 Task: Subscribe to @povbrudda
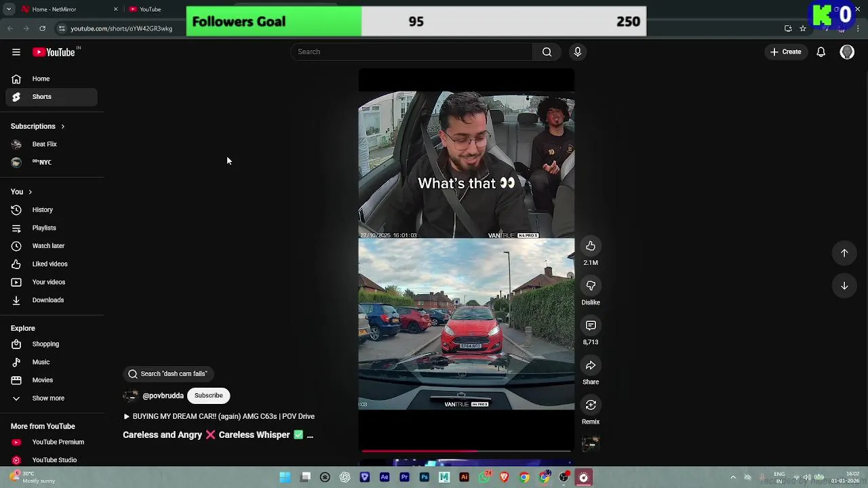[208, 396]
